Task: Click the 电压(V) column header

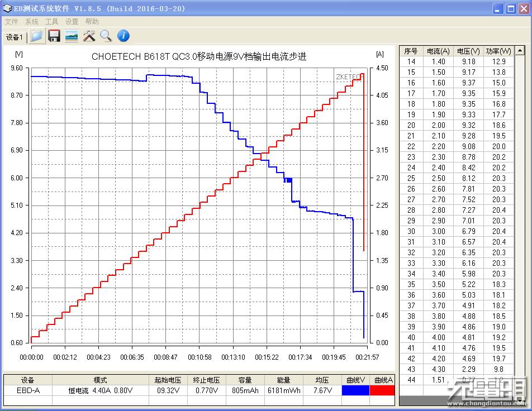Action: (468, 51)
